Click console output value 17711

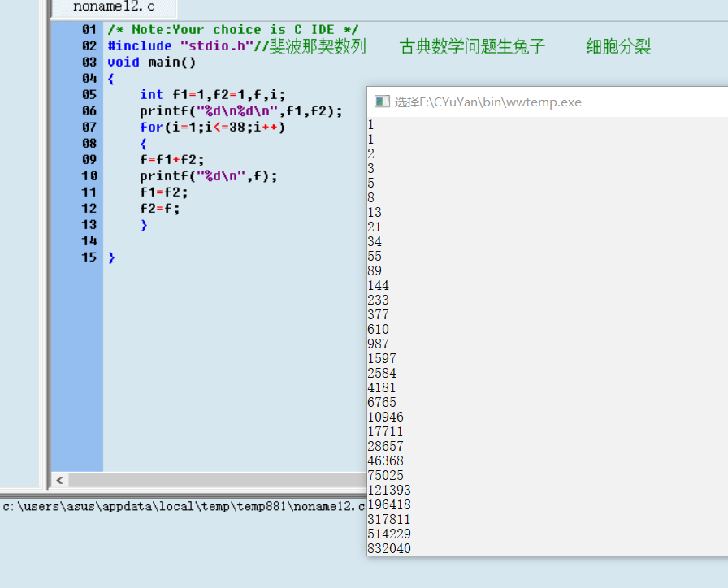pyautogui.click(x=386, y=431)
